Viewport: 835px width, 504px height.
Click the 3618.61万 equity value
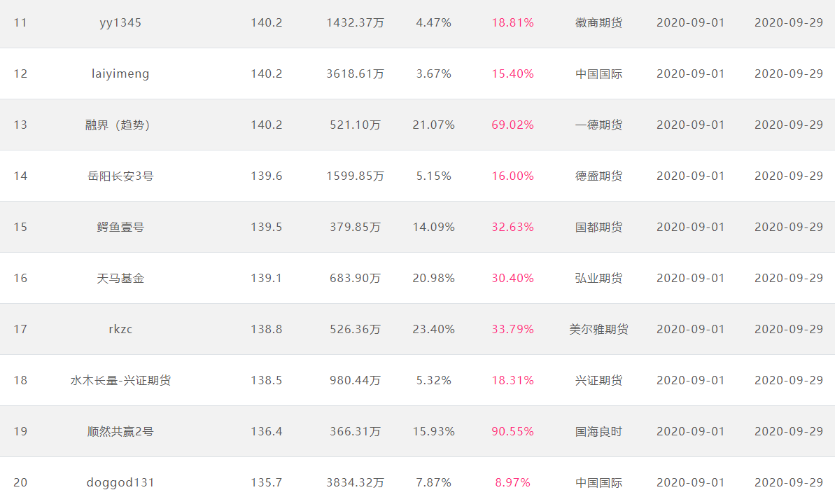point(355,74)
